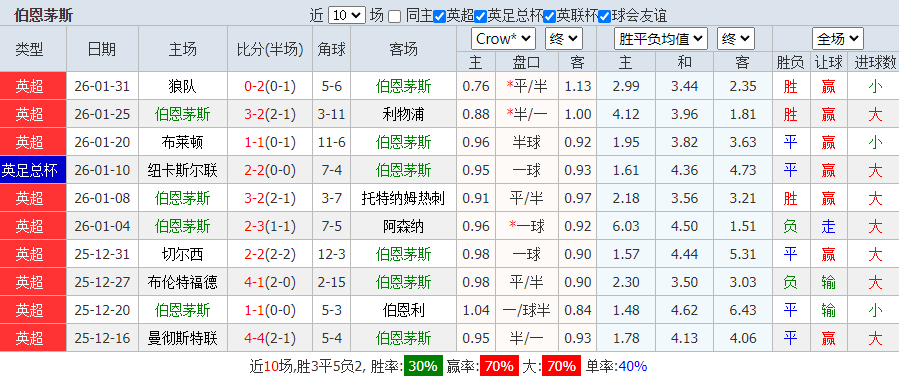The width and height of the screenshot is (899, 379).
Task: Click the handicap 一/球半
Action: 527,311
